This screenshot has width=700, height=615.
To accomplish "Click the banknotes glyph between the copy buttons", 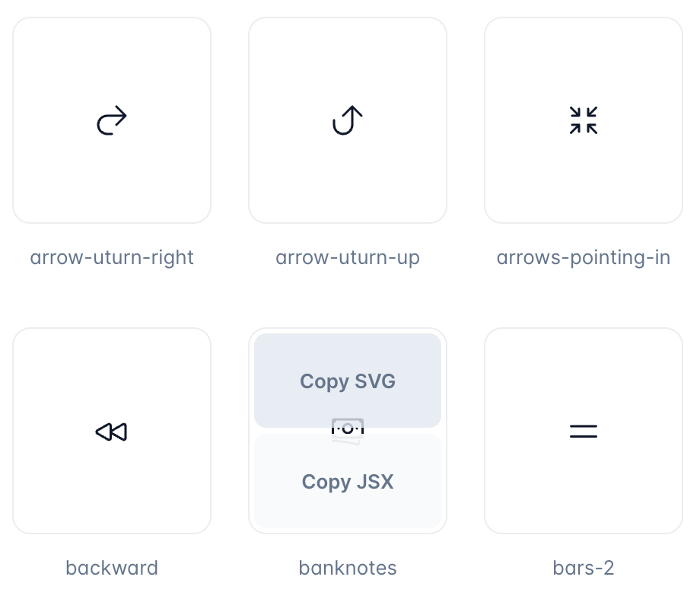I will pos(348,431).
